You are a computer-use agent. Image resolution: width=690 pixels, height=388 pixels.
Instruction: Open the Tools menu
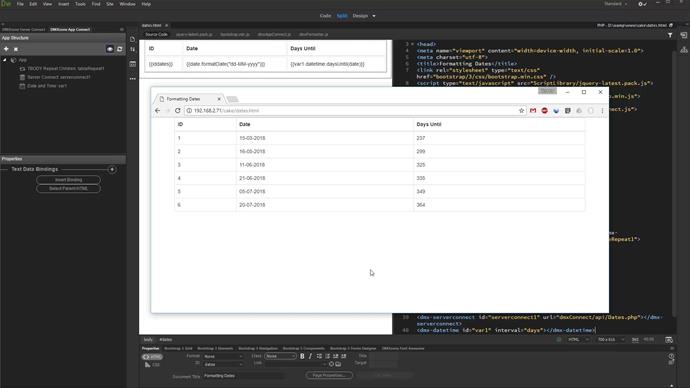[81, 4]
